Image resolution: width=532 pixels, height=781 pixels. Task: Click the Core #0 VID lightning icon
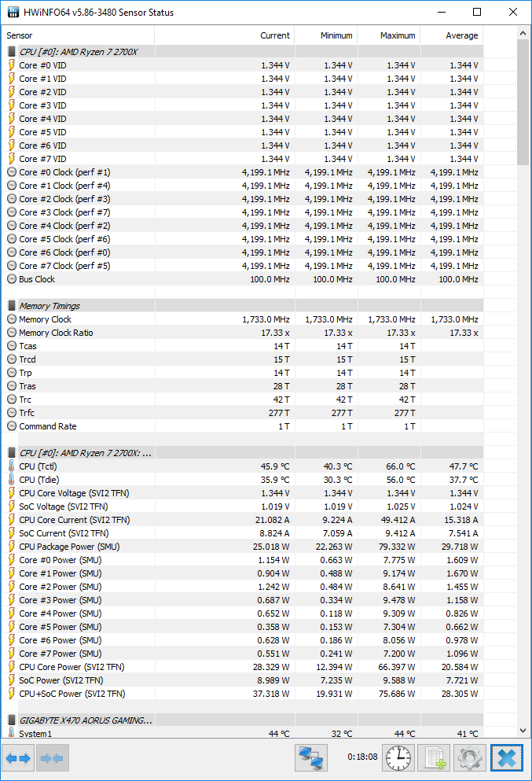(x=12, y=65)
